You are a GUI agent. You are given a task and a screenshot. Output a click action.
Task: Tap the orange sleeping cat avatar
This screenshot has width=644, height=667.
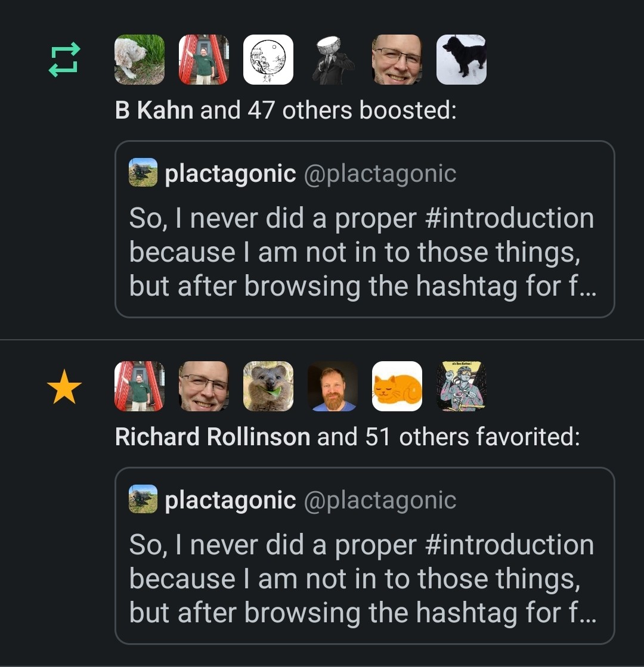pos(397,386)
